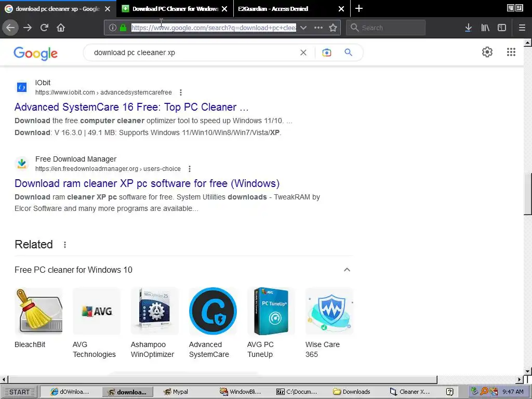Show site information icon in address bar
Viewport: 532px width, 399px height.
(x=113, y=28)
